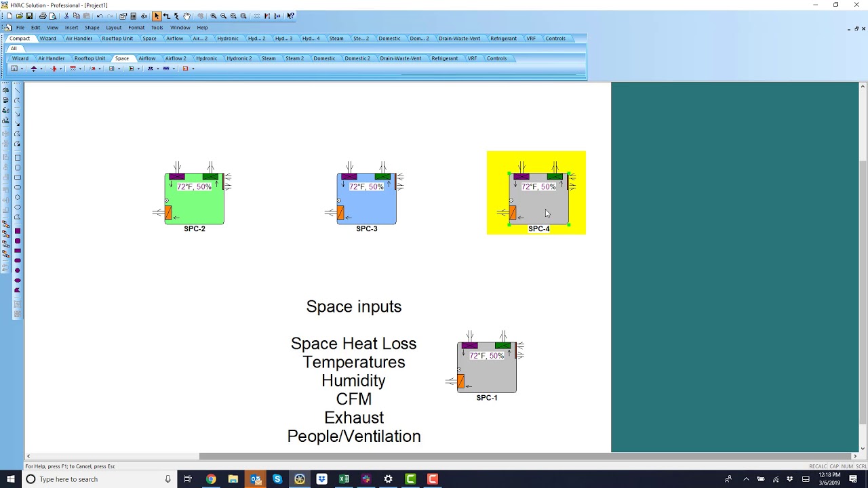Click the New document icon

click(9, 16)
